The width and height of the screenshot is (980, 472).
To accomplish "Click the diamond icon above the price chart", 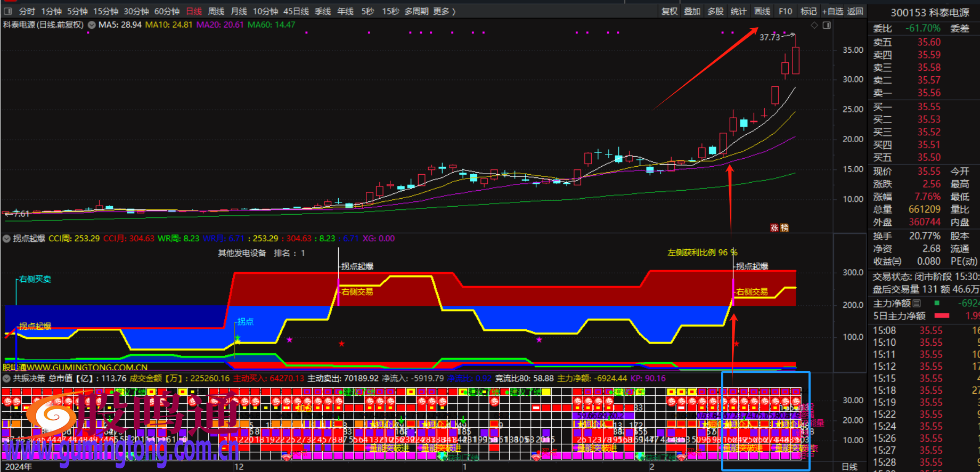I will pyautogui.click(x=814, y=26).
